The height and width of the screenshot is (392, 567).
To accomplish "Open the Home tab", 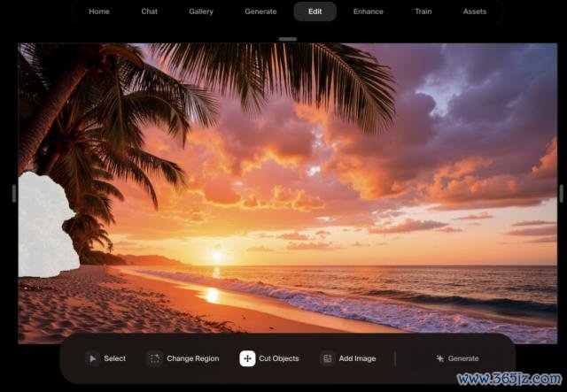I will tap(99, 12).
